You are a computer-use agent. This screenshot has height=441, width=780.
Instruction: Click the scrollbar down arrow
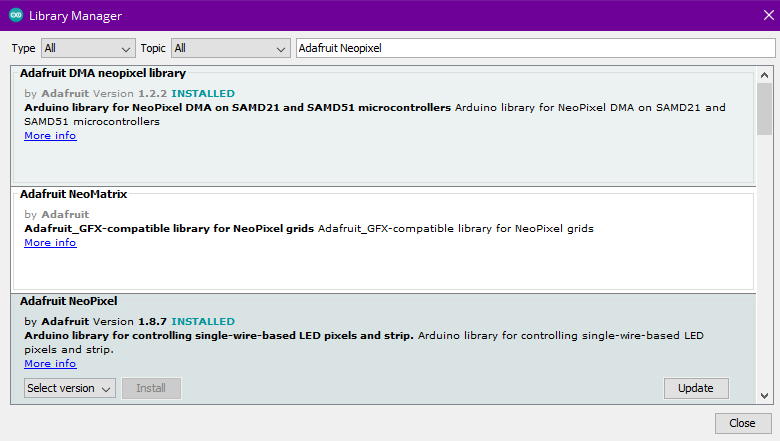(765, 396)
